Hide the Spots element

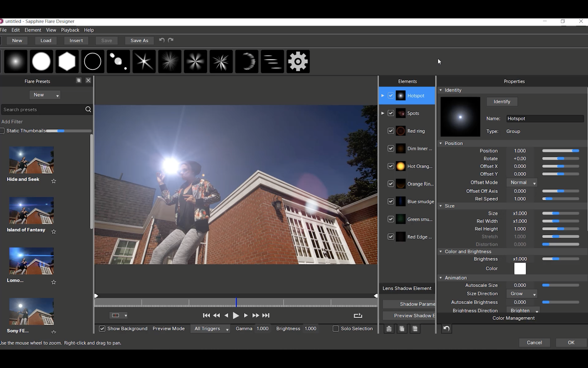coord(391,113)
